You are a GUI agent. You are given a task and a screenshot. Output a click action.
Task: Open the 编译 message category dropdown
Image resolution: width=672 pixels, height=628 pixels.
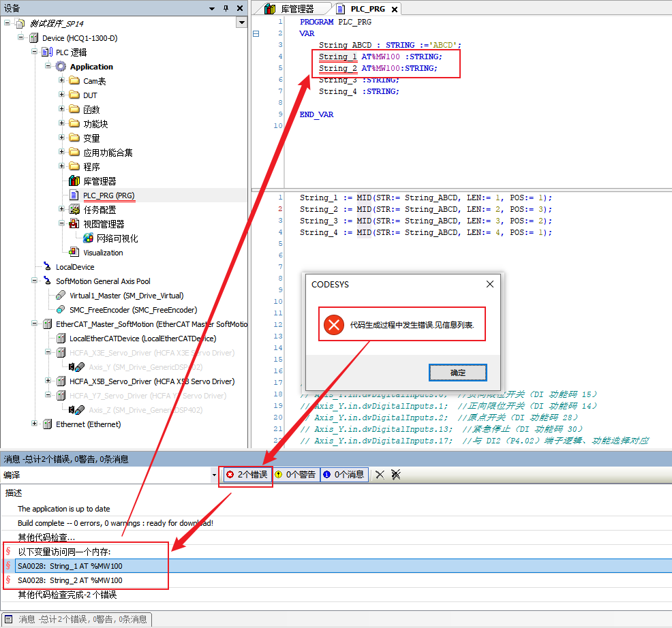pos(214,475)
